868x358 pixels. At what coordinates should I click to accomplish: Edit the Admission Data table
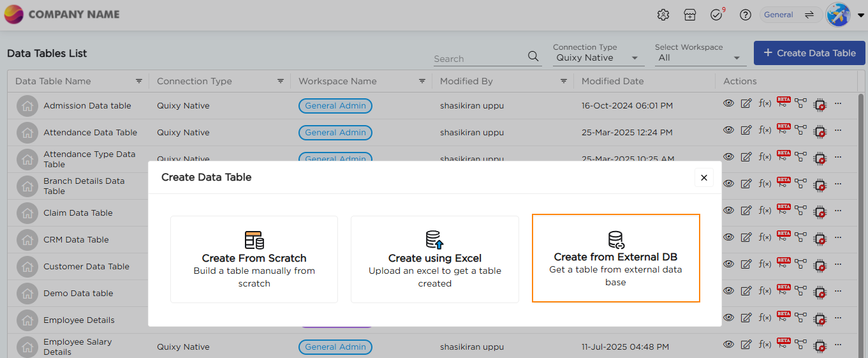(746, 104)
